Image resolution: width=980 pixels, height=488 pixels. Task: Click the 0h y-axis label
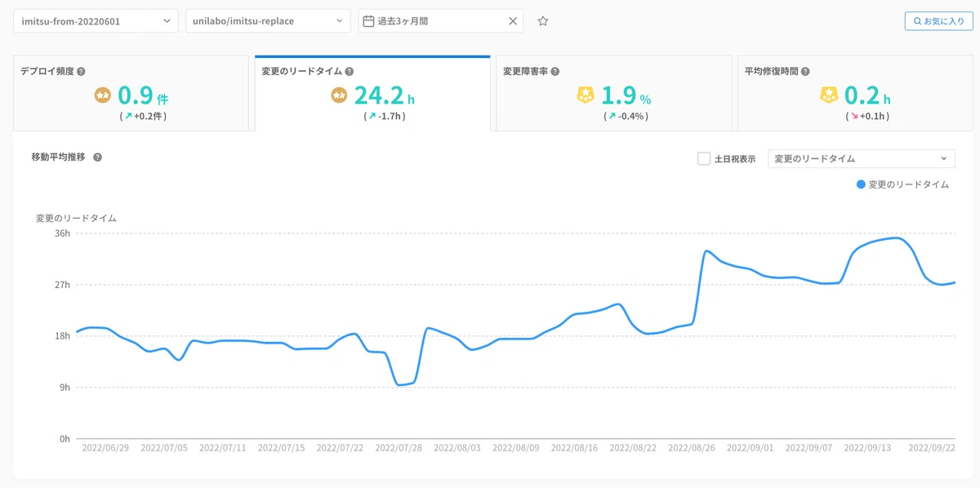65,439
